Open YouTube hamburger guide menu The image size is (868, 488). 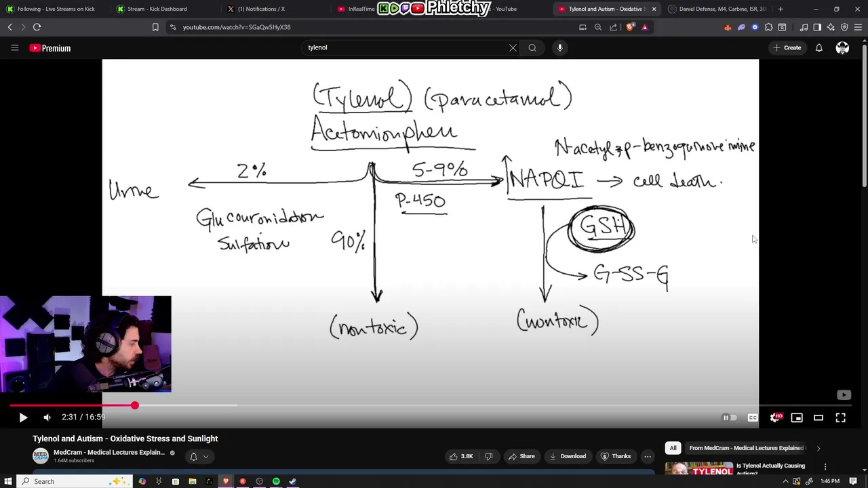14,47
